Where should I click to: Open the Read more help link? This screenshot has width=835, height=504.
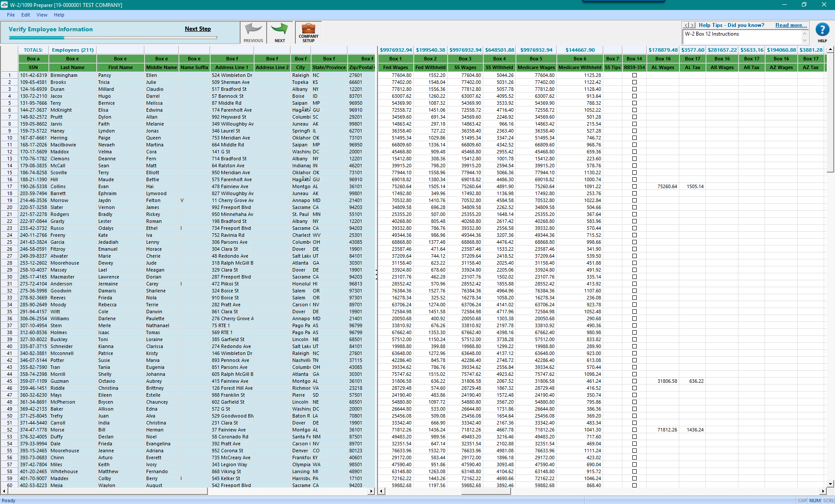(791, 25)
